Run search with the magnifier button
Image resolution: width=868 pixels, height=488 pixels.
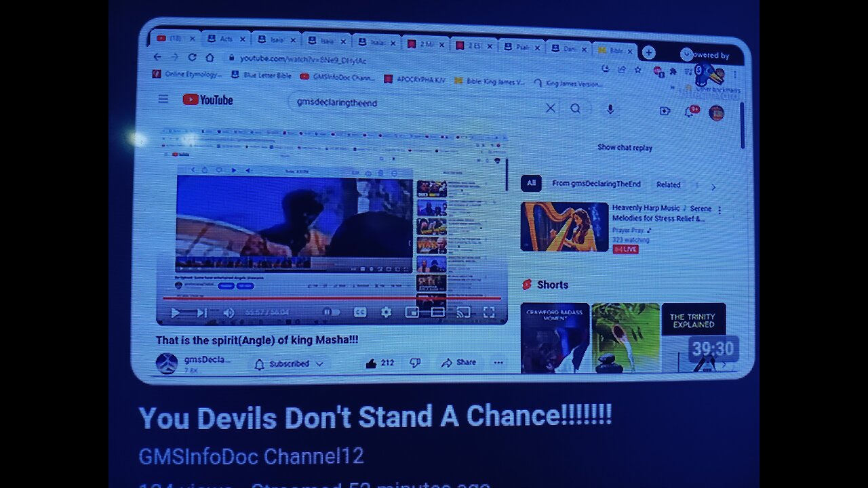pyautogui.click(x=575, y=108)
